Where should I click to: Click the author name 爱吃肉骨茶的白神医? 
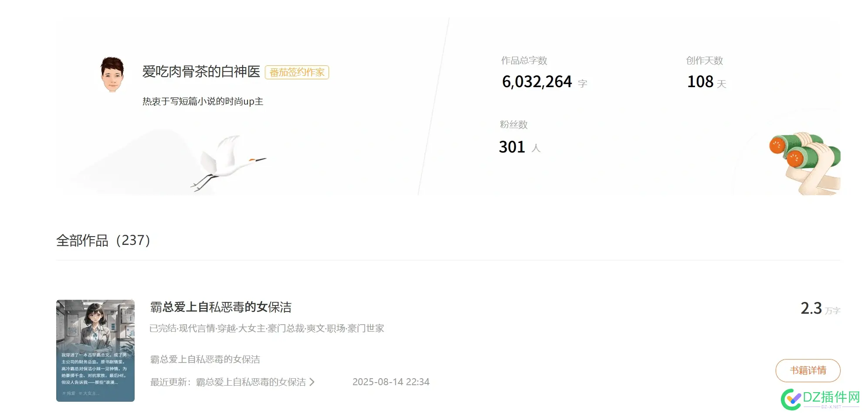pos(201,72)
